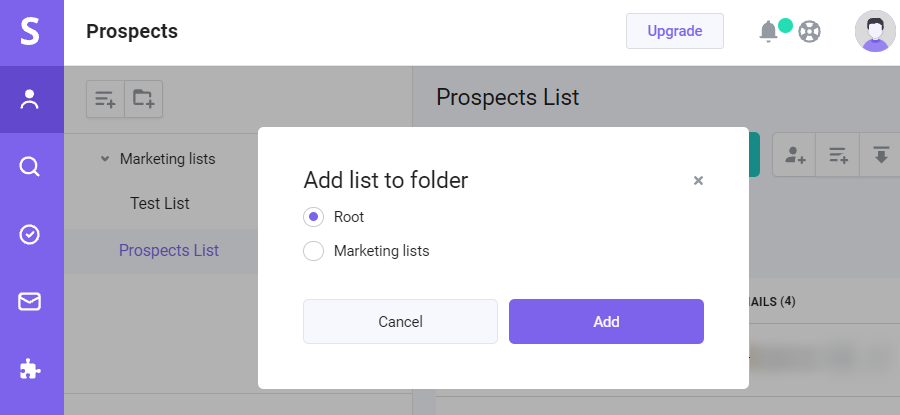Open the Prospects person icon in sidebar
The image size is (900, 415).
29,99
